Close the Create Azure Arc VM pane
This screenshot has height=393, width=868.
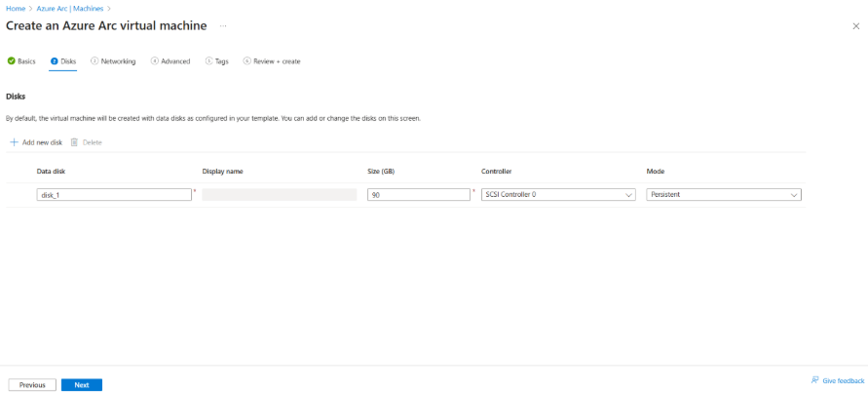coord(855,26)
